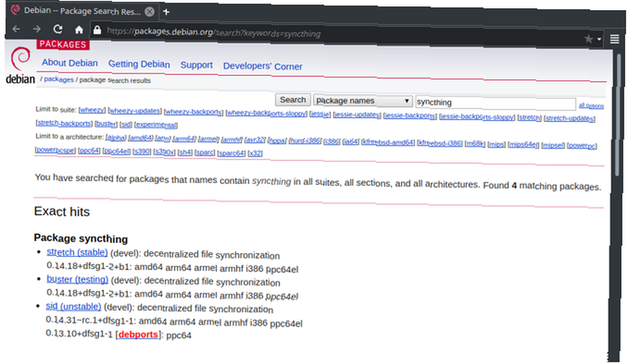Open the all options link

(591, 105)
